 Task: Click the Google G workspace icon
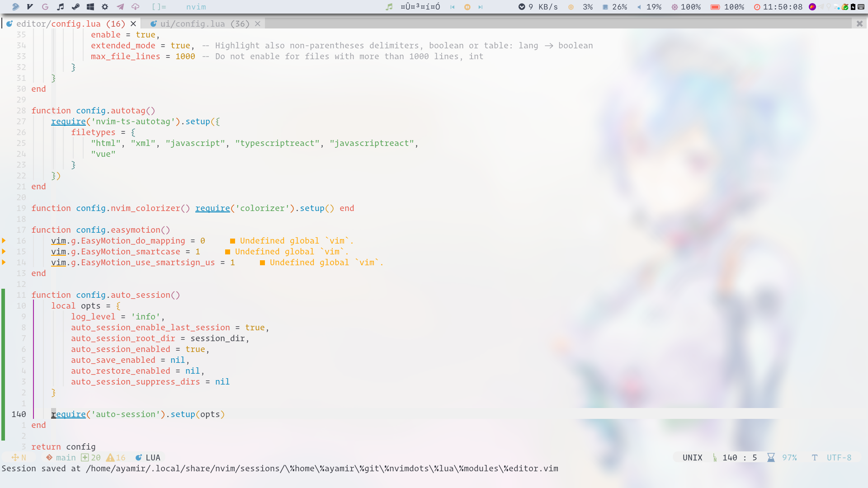pos(45,7)
